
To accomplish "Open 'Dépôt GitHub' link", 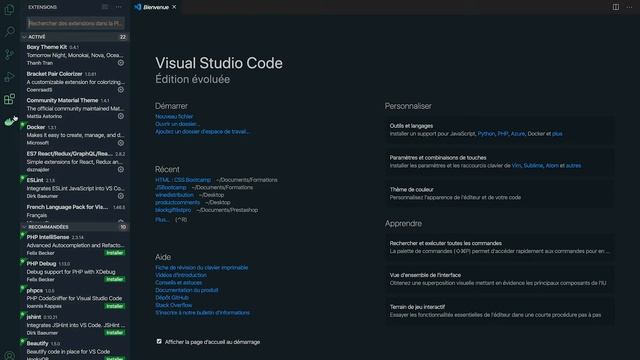I will 172,298.
